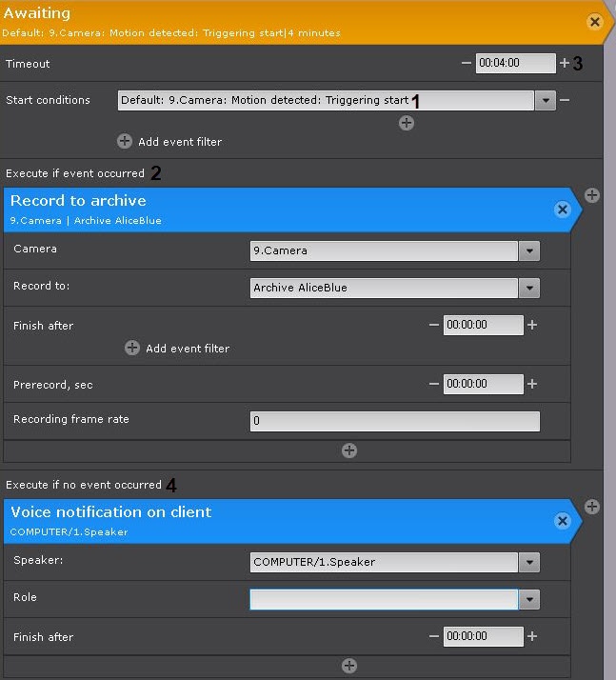Increase Finish after in Voice notification
Image resolution: width=616 pixels, height=680 pixels.
pyautogui.click(x=532, y=636)
